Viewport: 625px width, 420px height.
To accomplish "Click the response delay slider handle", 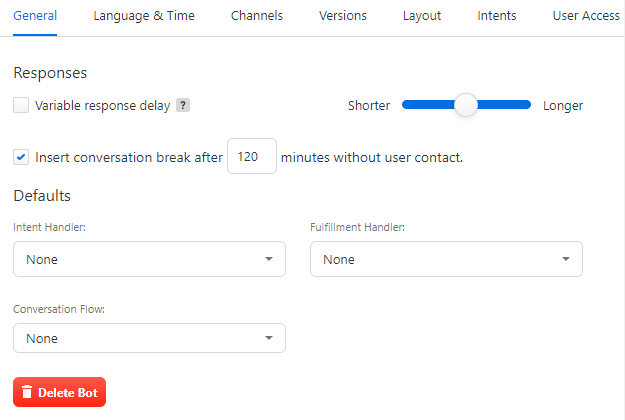I will (466, 105).
